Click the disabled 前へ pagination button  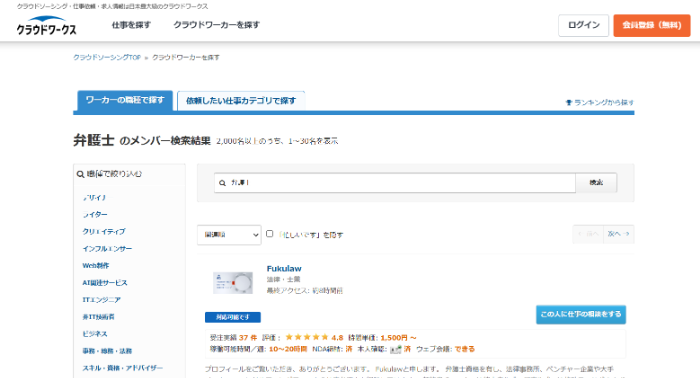click(588, 234)
